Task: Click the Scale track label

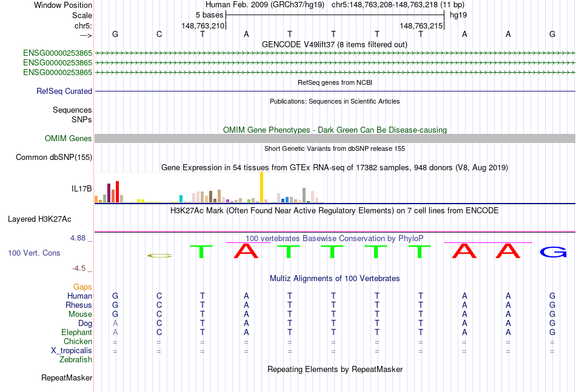Action: (82, 15)
